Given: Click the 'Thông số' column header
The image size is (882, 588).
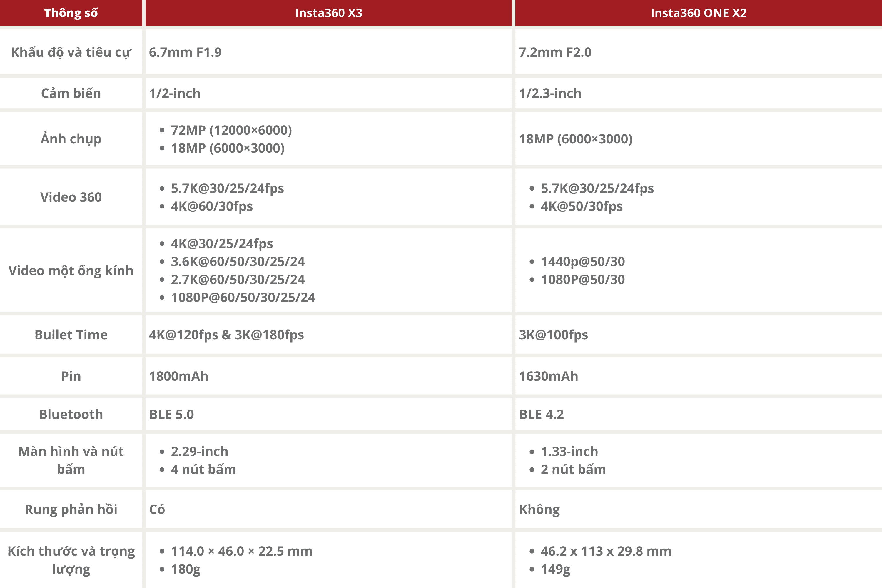Looking at the screenshot, I should point(71,13).
